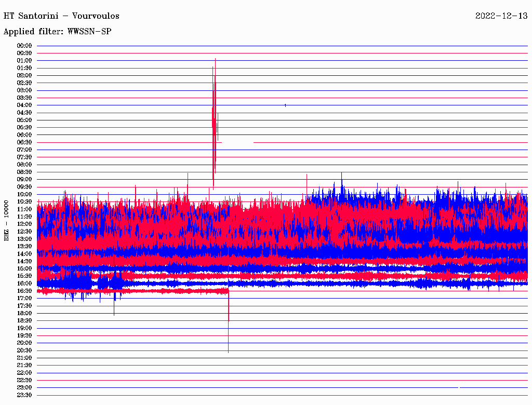532x405 pixels.
Task: Select the 00:00 time label
Action: [24, 46]
